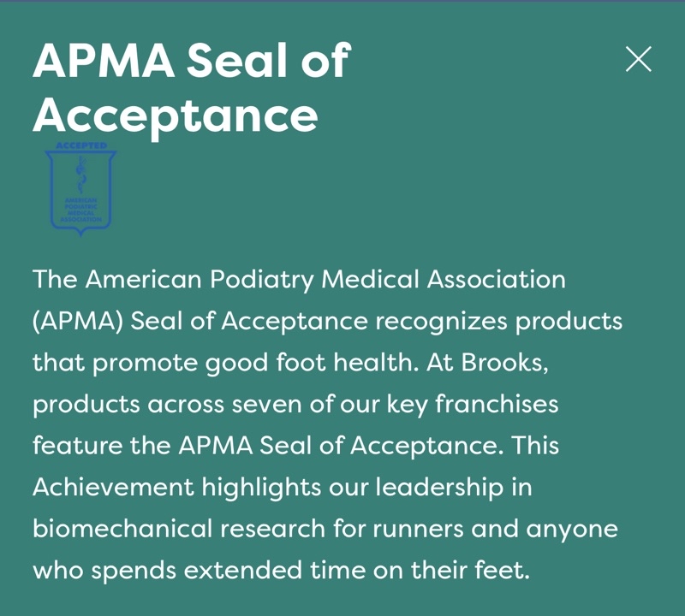
Task: Click 'products across seven of our key franchises'
Action: pyautogui.click(x=295, y=404)
